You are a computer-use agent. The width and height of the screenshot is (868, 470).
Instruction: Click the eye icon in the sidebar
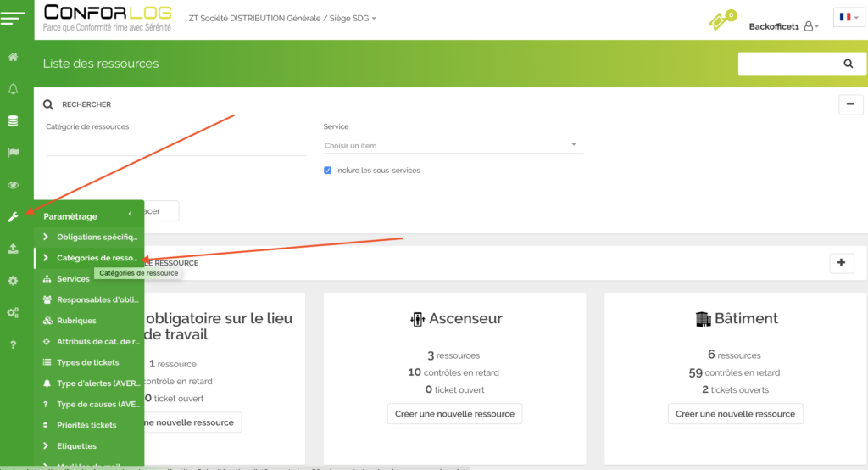tap(13, 185)
